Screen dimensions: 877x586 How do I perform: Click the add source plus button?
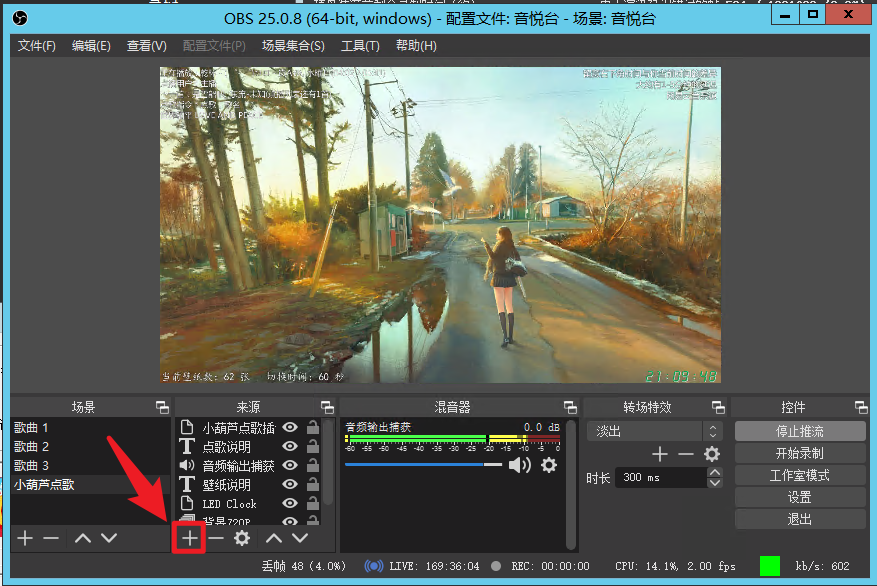[x=190, y=538]
